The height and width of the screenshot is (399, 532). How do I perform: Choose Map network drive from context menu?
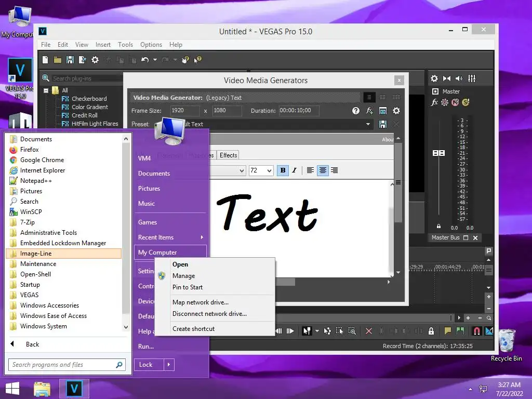215,302
